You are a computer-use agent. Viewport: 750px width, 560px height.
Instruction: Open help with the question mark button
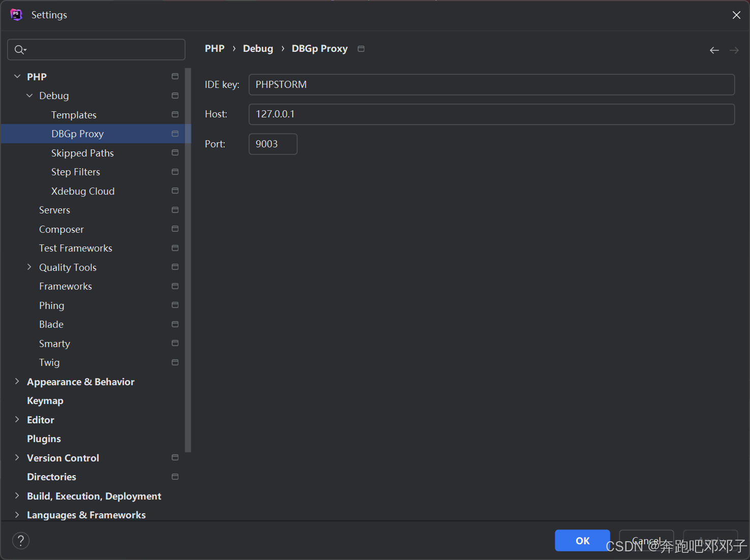tap(21, 541)
